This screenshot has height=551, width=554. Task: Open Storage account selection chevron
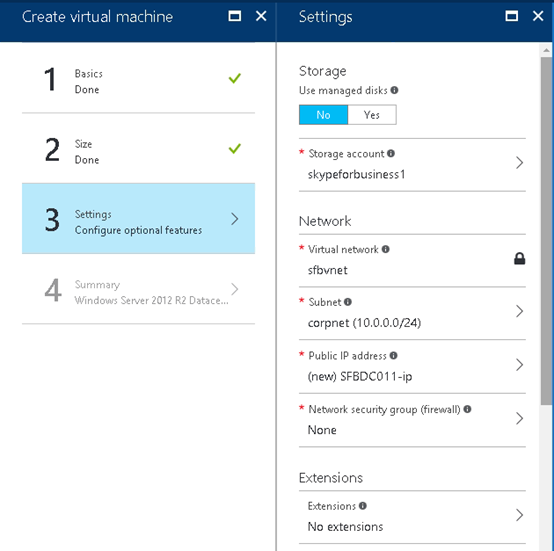click(519, 163)
